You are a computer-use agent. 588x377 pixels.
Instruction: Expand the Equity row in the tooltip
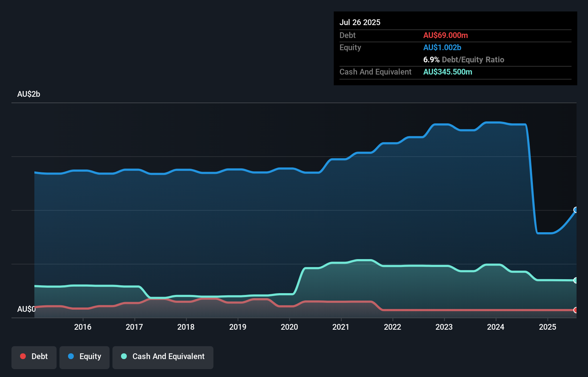350,47
